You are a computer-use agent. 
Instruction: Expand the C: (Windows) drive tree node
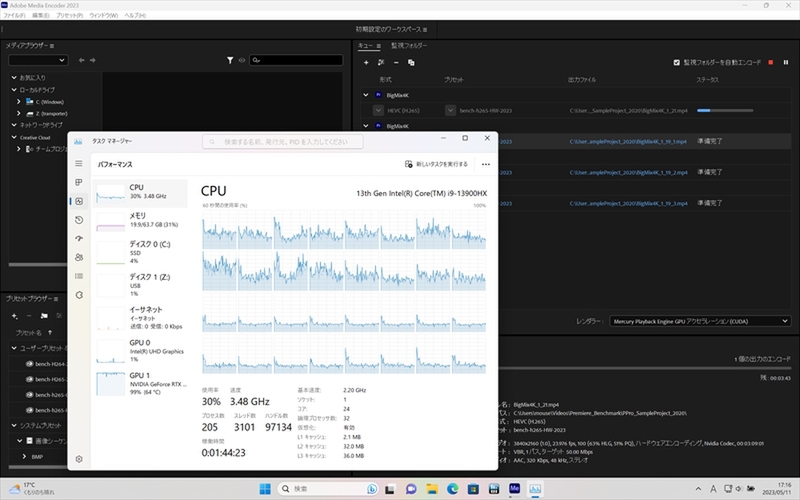point(19,101)
